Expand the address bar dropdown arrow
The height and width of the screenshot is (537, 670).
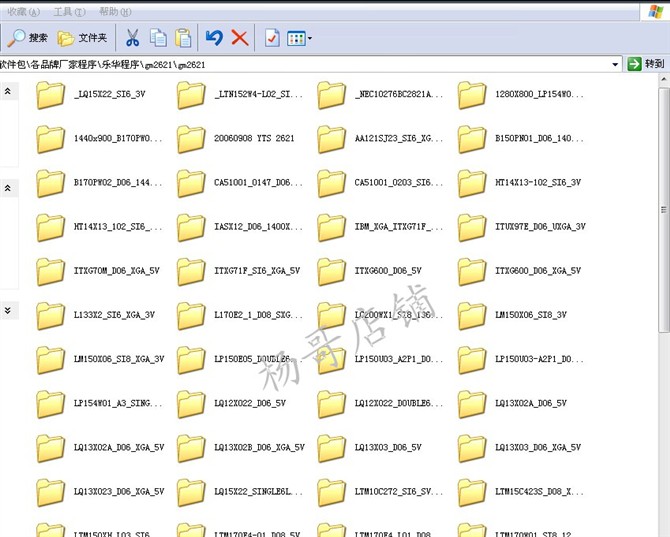[x=615, y=65]
